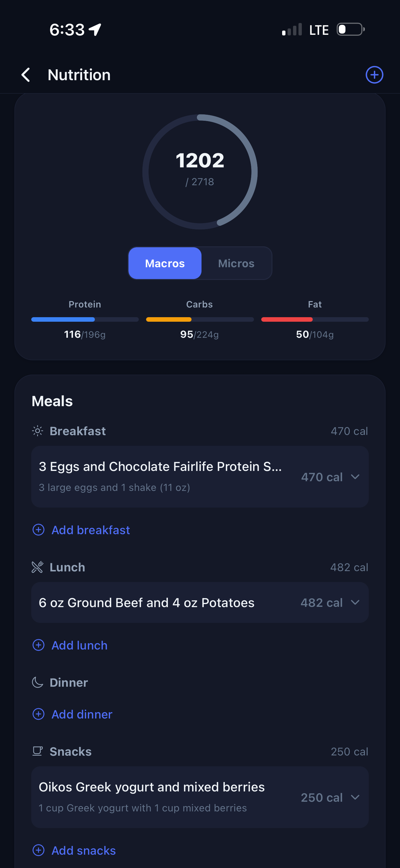Viewport: 400px width, 868px height.
Task: Select the Snacks section header
Action: tap(71, 751)
